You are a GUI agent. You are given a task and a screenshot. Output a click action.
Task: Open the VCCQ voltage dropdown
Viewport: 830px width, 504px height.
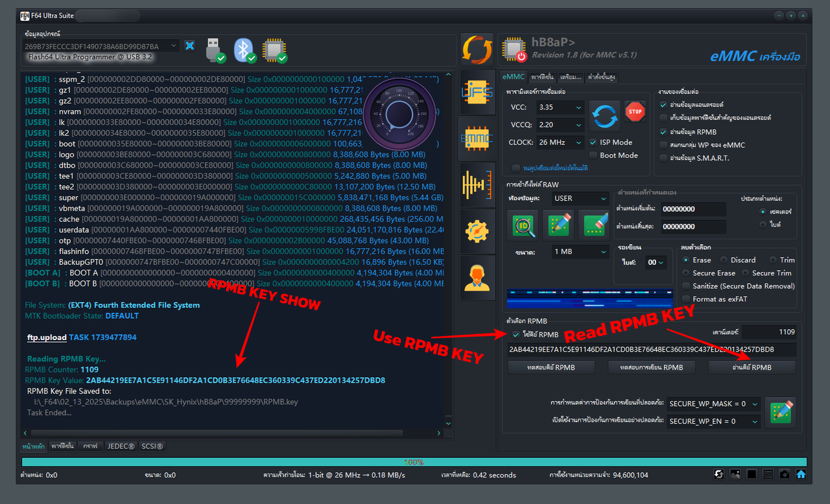click(560, 124)
